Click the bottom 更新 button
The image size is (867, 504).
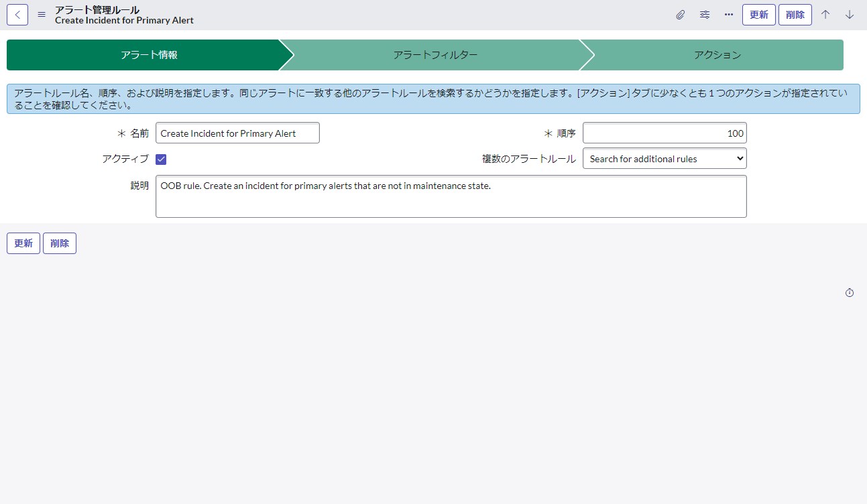[x=23, y=243]
